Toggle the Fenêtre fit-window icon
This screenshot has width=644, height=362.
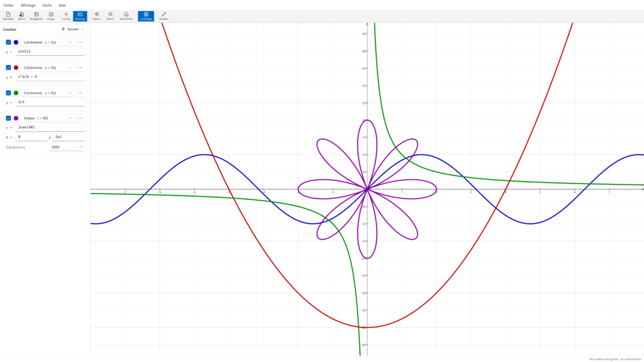164,16
